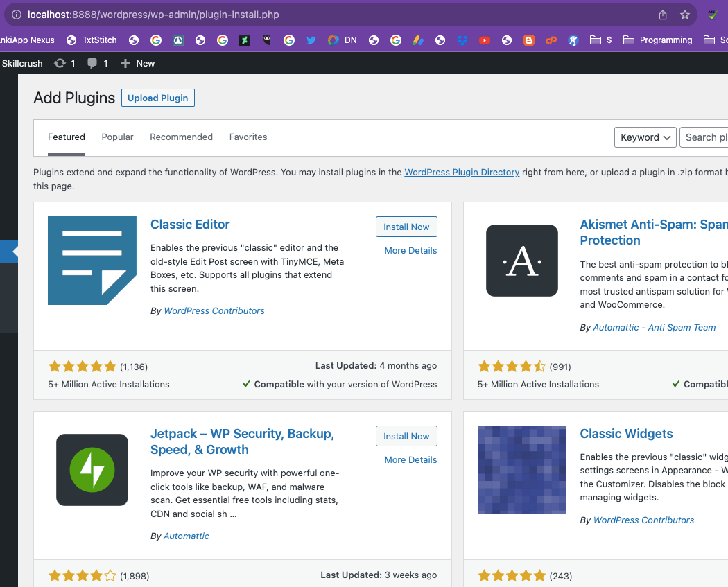Open the Programming bookmarks folder
This screenshot has height=587, width=728.
(x=657, y=40)
